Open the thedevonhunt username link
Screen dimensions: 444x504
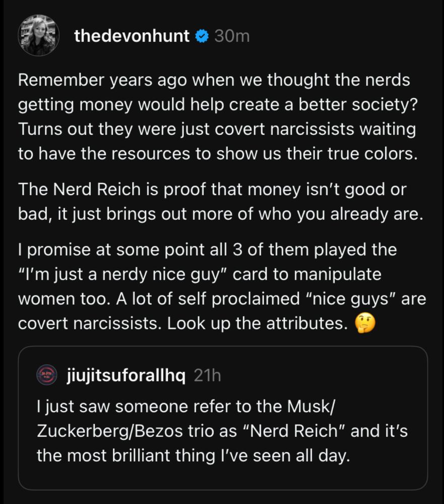[x=132, y=36]
